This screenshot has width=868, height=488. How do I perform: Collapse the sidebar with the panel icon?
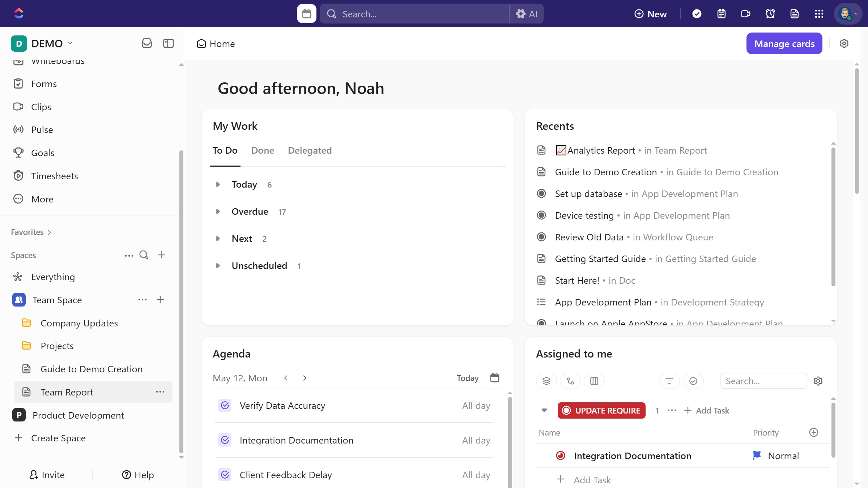[168, 43]
